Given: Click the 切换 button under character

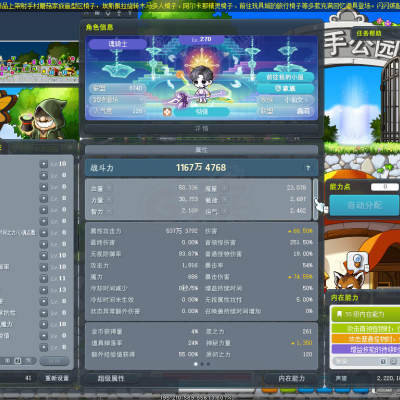Looking at the screenshot, I should pyautogui.click(x=202, y=112).
